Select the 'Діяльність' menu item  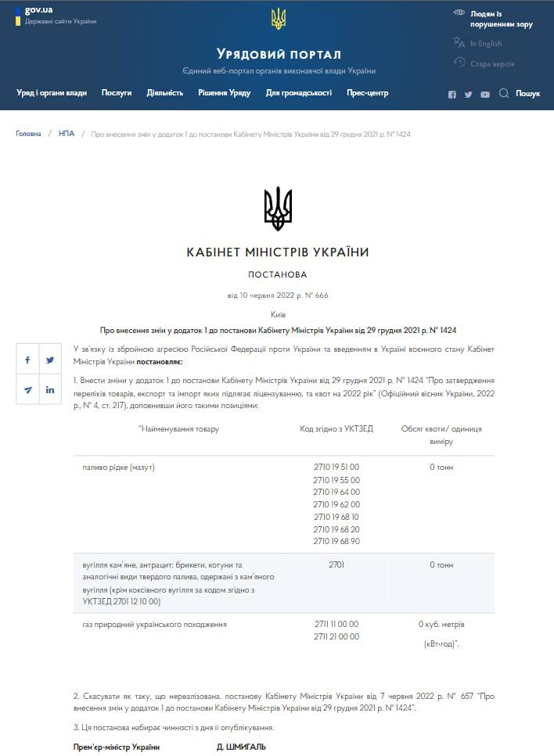tap(164, 93)
